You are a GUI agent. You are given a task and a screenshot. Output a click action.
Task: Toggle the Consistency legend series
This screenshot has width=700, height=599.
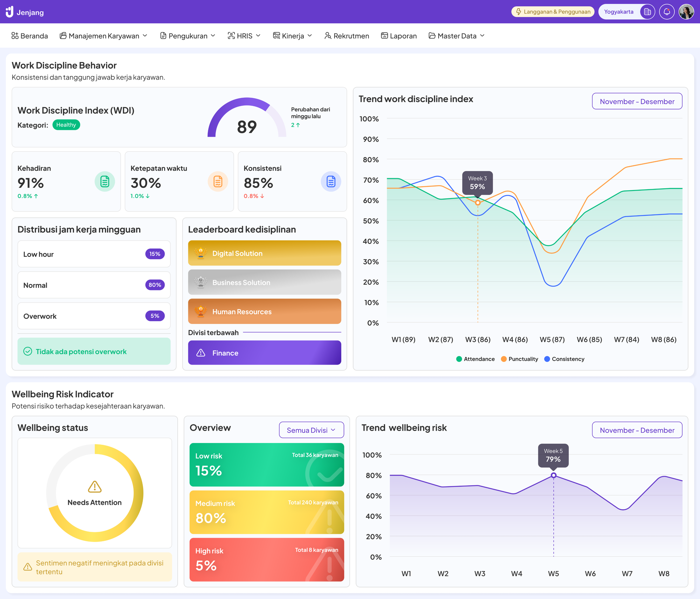[564, 359]
